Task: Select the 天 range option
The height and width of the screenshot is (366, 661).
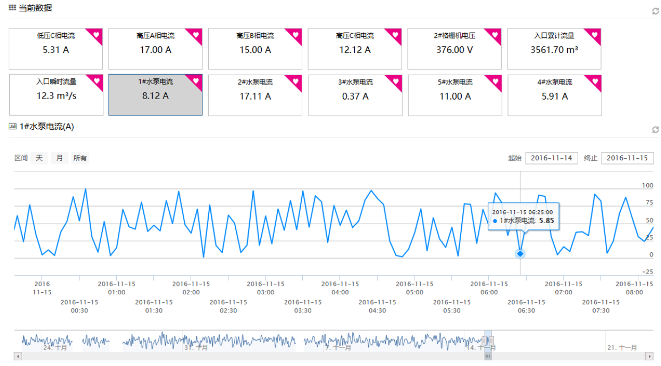Action: click(39, 158)
